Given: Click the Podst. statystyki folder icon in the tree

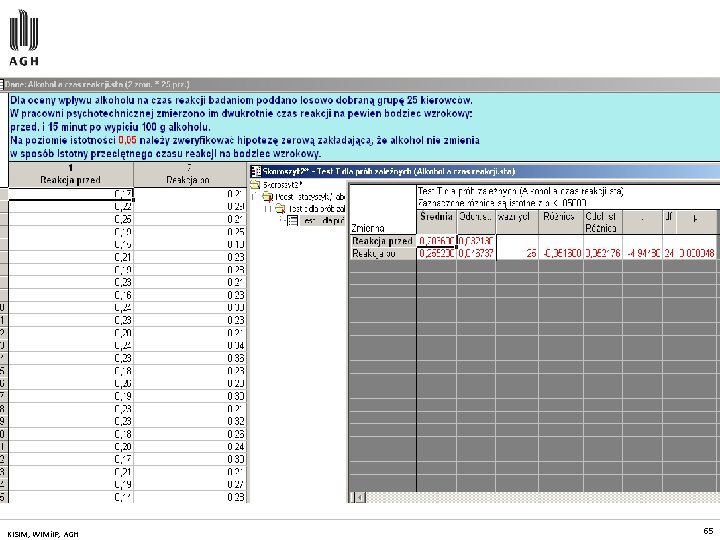Looking at the screenshot, I should (x=268, y=197).
